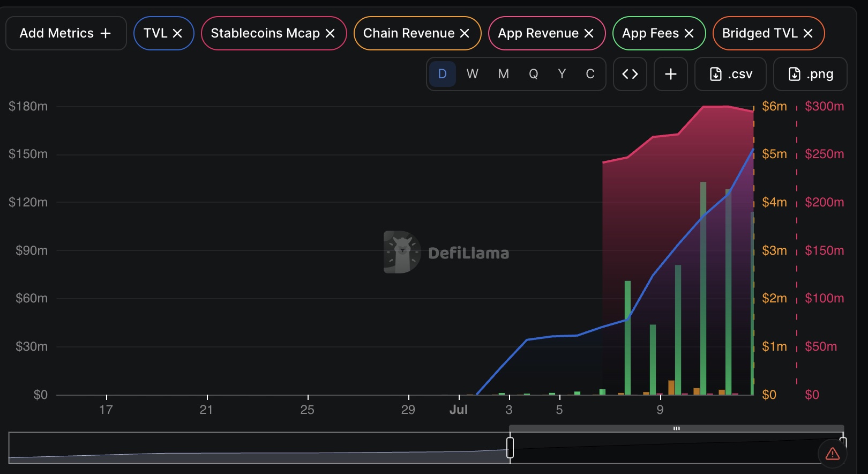Select the quarterly Q interval
The height and width of the screenshot is (474, 868).
pyautogui.click(x=533, y=74)
